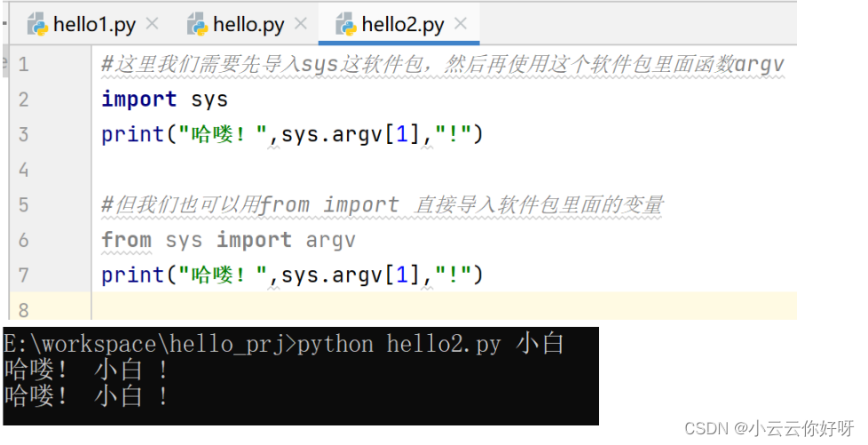Click line number 2 in the gutter

23,99
